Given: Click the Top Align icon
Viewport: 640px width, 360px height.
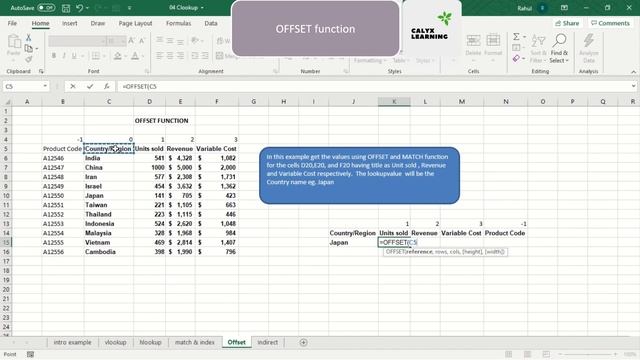Looking at the screenshot, I should [x=160, y=40].
